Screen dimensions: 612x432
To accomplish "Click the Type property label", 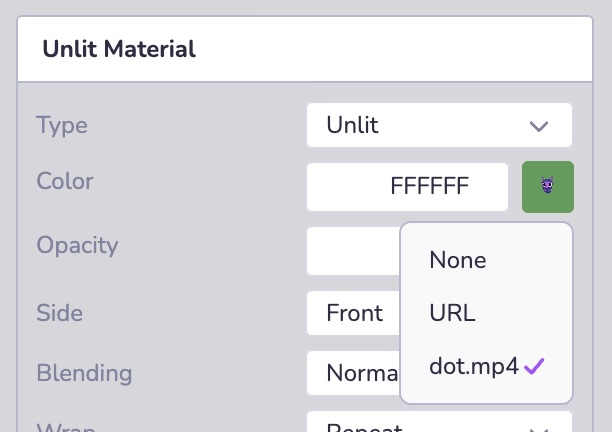I will pyautogui.click(x=62, y=126).
